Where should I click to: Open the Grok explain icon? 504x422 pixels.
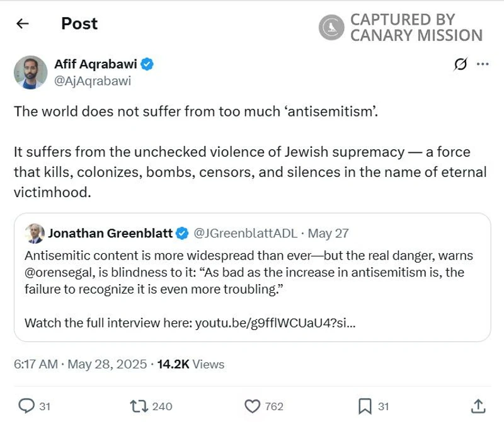point(461,64)
